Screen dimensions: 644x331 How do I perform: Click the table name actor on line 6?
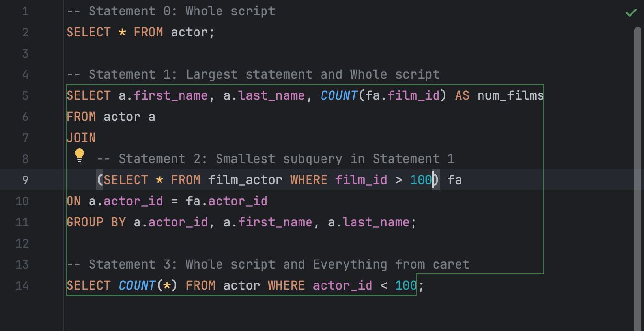click(122, 117)
